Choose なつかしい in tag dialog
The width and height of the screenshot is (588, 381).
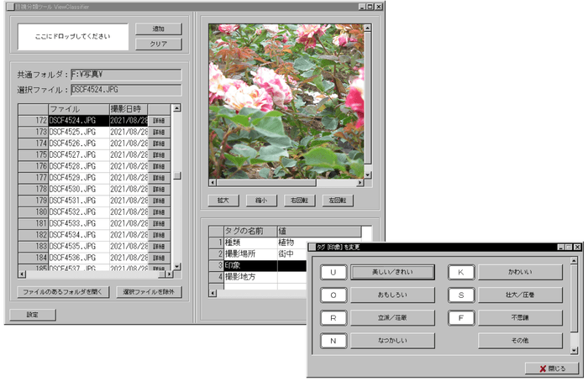pos(392,341)
